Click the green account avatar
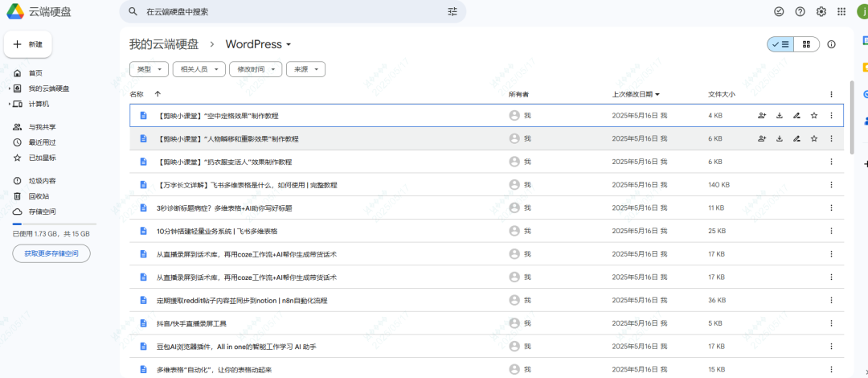 click(863, 11)
